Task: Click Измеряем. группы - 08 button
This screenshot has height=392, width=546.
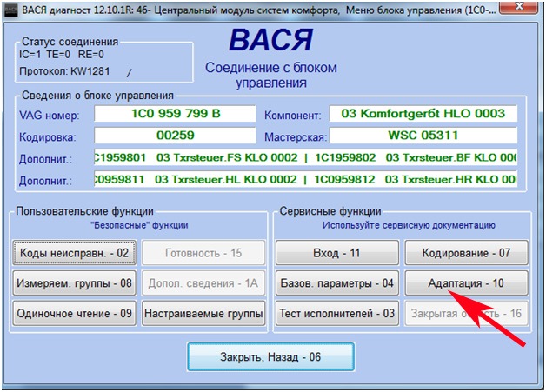Action: (74, 282)
